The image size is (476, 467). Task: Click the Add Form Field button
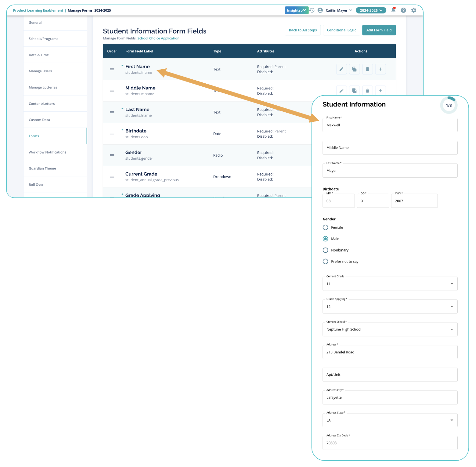pyautogui.click(x=379, y=30)
